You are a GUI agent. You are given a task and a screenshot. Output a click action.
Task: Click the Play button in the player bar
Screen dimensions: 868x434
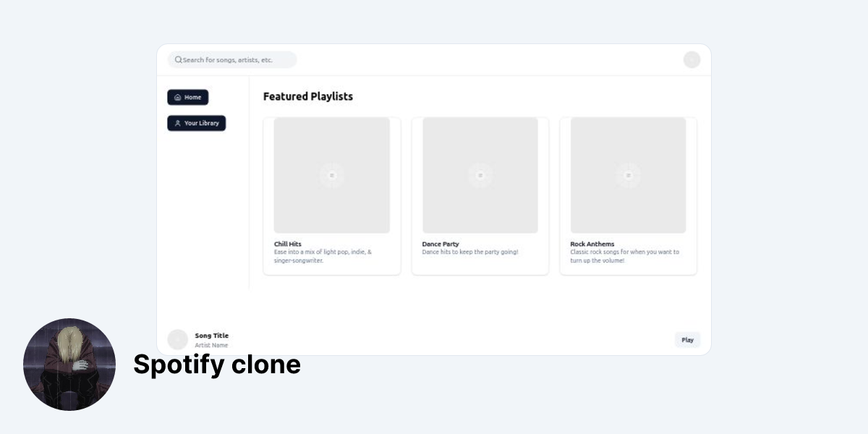(687, 340)
